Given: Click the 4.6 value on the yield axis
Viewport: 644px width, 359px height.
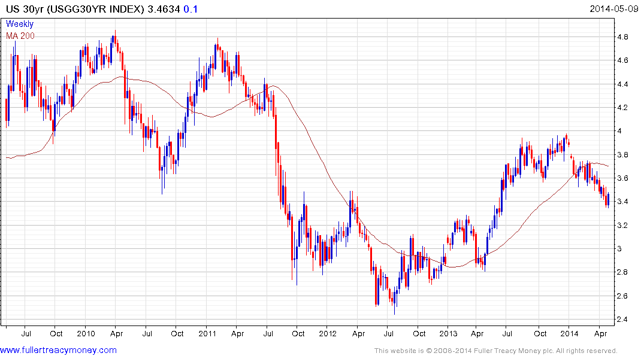Looking at the screenshot, I should pyautogui.click(x=622, y=60).
